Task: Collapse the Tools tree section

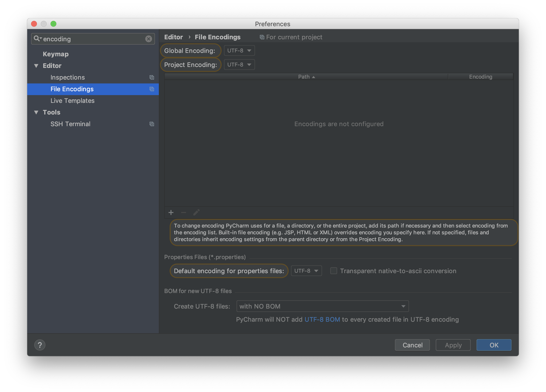Action: (x=36, y=112)
